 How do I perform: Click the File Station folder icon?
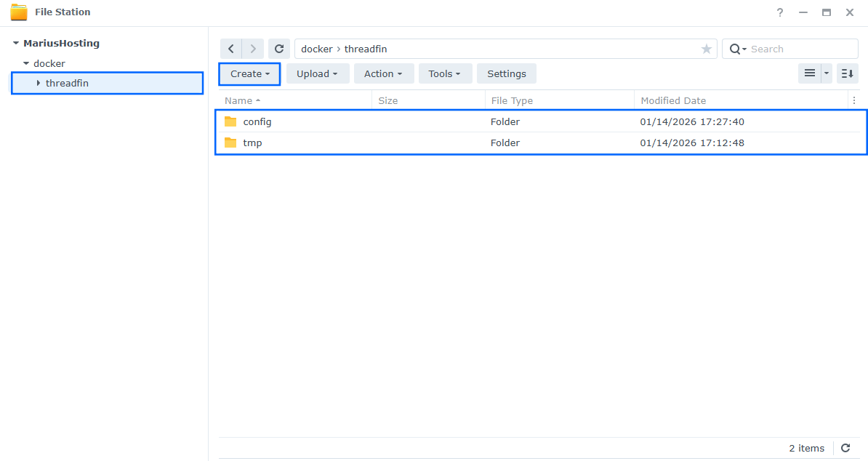tap(20, 12)
